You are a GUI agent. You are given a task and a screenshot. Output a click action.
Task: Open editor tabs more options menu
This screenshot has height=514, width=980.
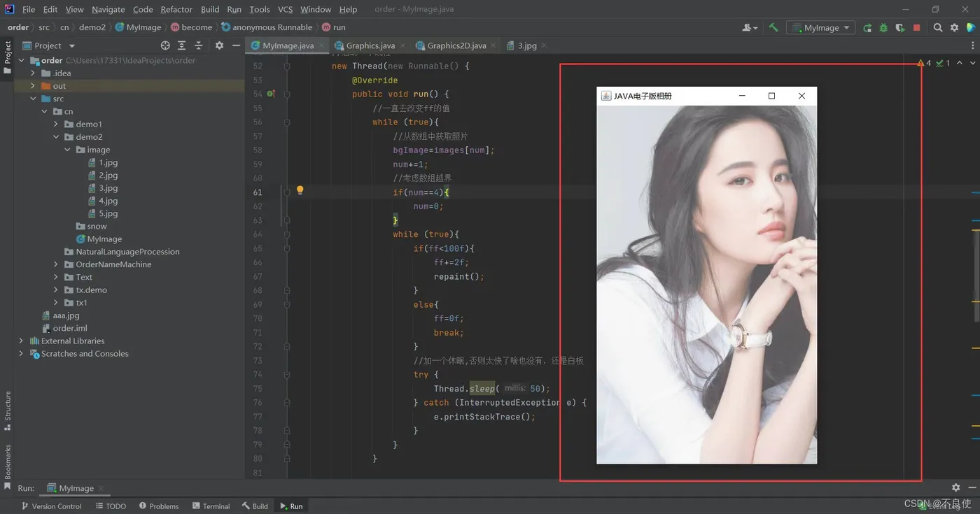click(x=973, y=45)
